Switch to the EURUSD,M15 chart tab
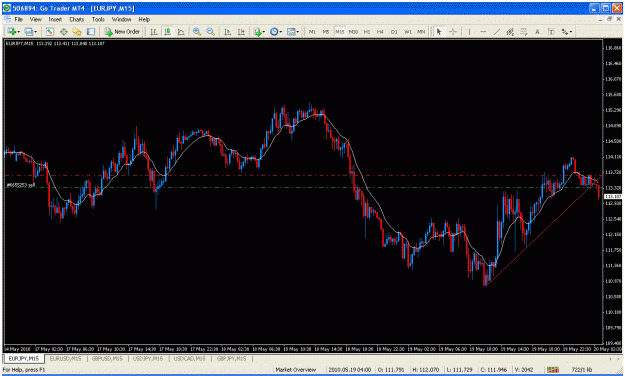The image size is (625, 376). pos(65,358)
